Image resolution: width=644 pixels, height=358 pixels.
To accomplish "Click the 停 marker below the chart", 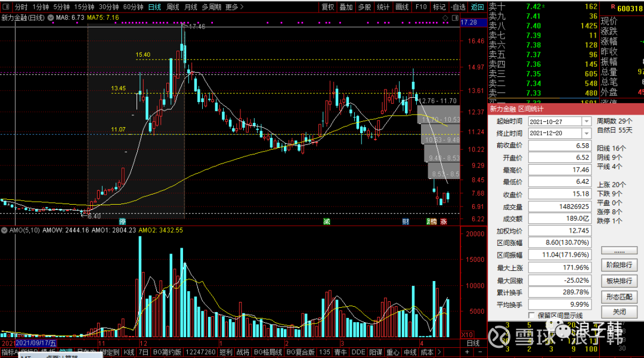I will pyautogui.click(x=122, y=222).
